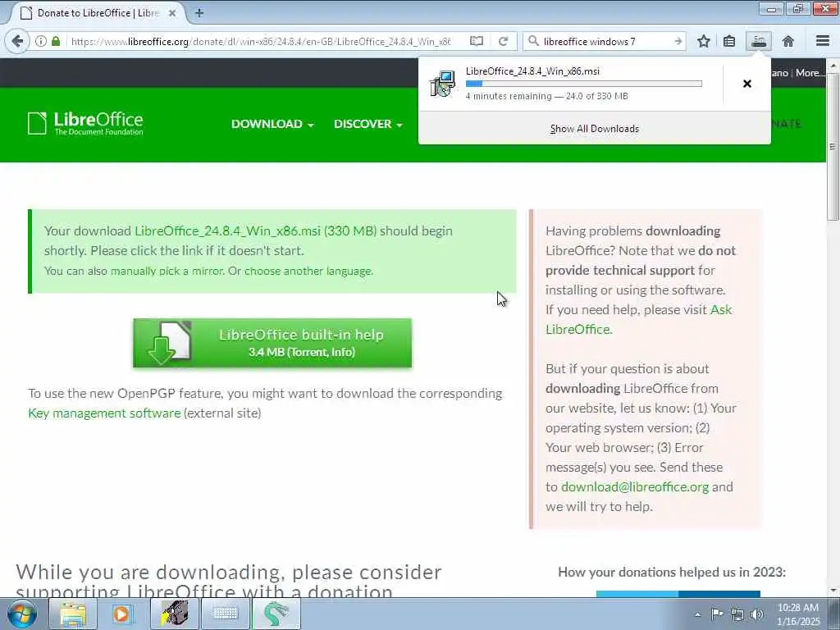Click scrollbar down arrow

(x=833, y=591)
